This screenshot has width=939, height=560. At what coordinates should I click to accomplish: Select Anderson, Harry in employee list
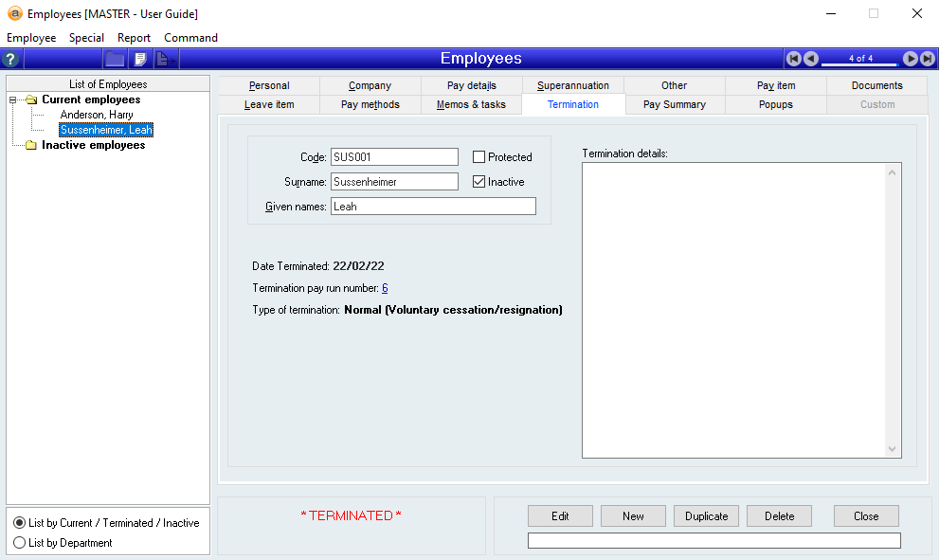(x=97, y=115)
